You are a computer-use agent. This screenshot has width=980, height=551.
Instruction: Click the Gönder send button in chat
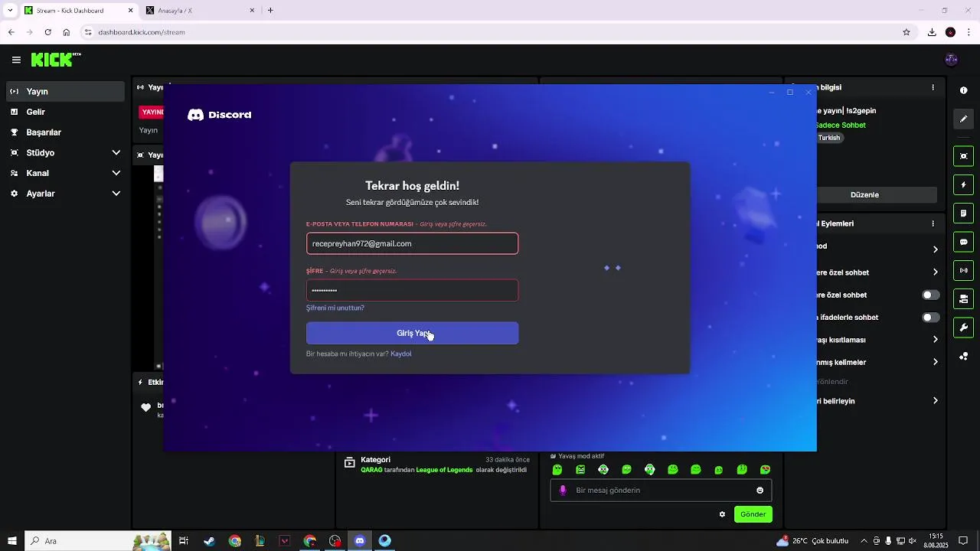753,514
